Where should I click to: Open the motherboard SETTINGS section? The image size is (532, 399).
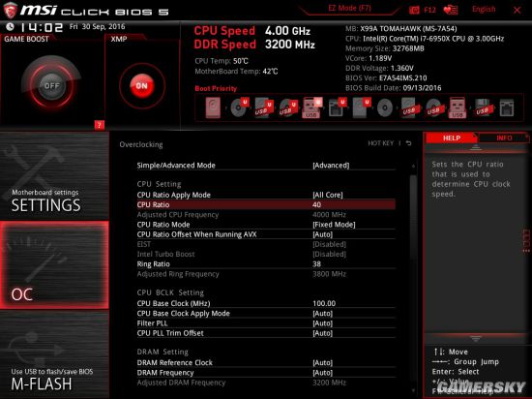point(54,176)
